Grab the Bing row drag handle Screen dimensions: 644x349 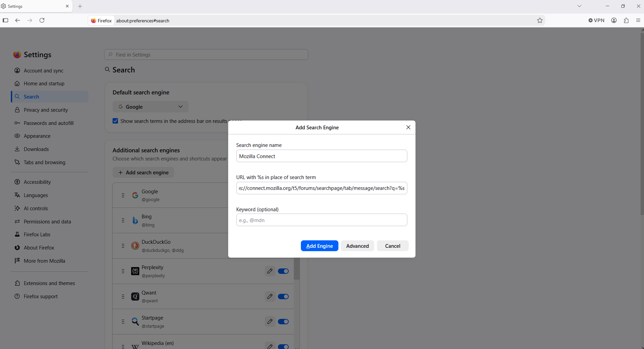(x=123, y=220)
